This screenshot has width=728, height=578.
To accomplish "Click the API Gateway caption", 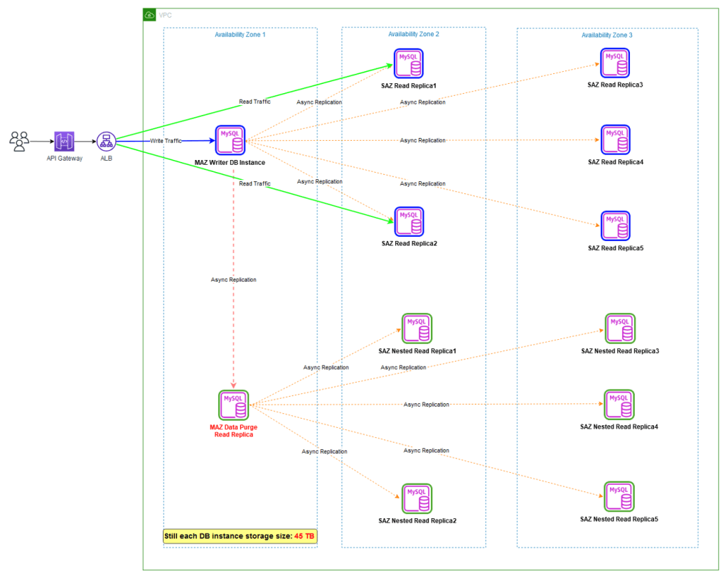I will point(65,159).
